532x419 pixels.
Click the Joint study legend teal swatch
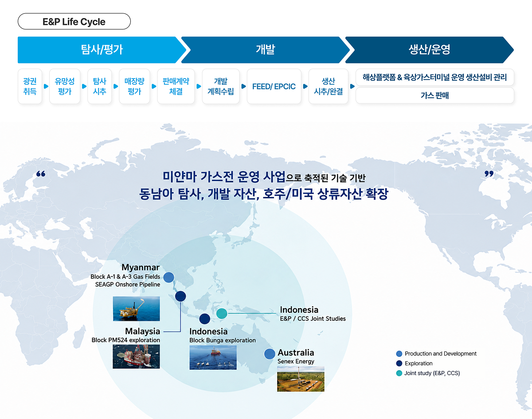tap(399, 373)
